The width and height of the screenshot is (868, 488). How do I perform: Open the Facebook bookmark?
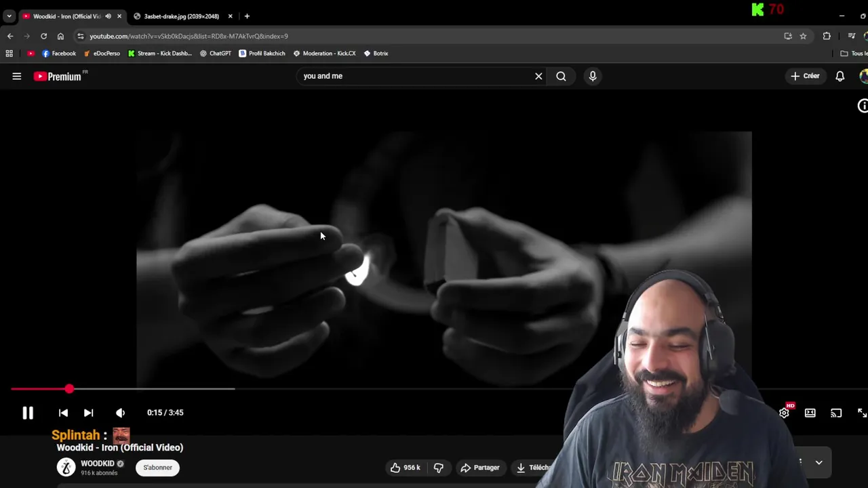tap(59, 54)
